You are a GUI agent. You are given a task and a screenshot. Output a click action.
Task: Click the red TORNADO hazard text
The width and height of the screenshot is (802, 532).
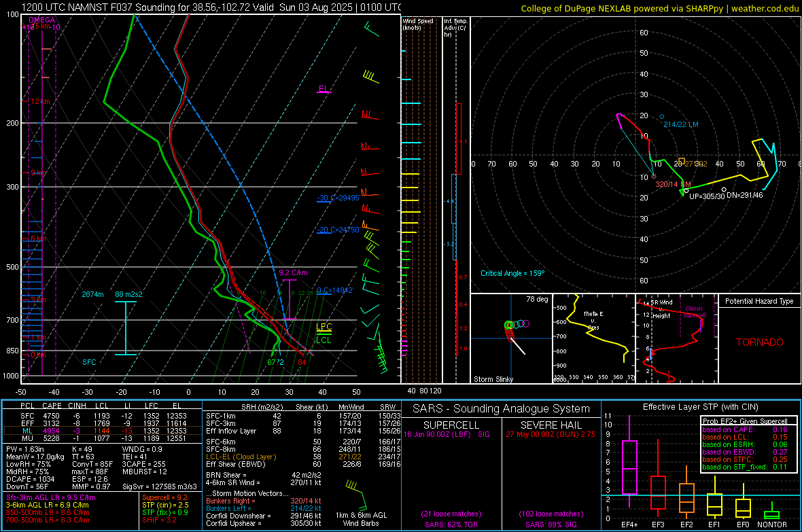(760, 342)
